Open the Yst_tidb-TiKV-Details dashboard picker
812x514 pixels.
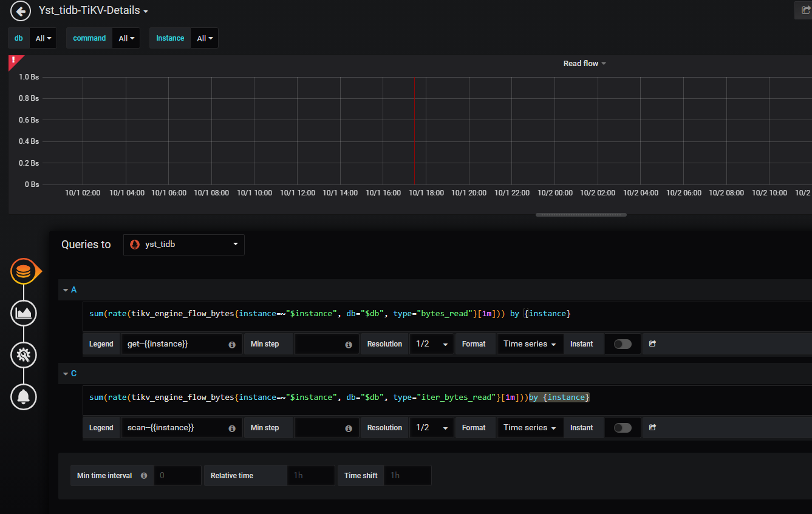94,11
